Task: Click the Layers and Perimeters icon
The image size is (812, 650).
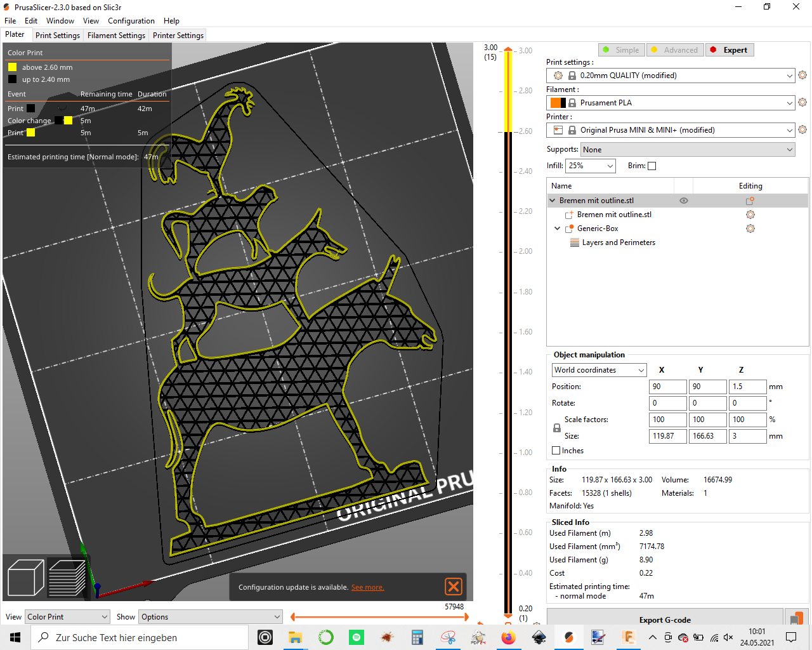Action: click(575, 242)
